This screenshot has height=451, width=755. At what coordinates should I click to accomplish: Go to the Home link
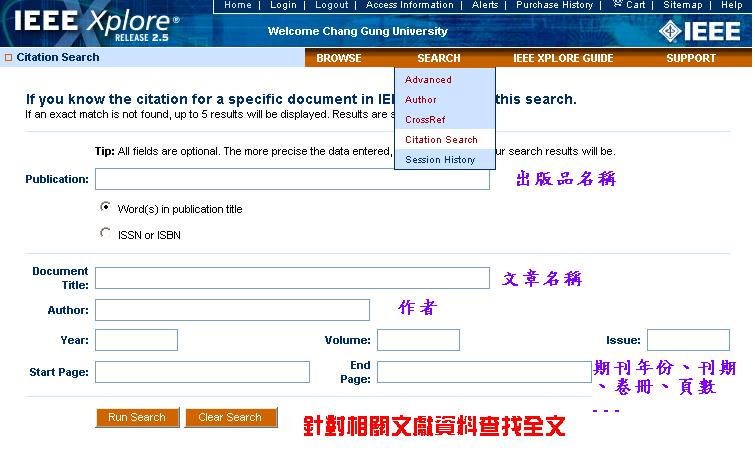238,5
